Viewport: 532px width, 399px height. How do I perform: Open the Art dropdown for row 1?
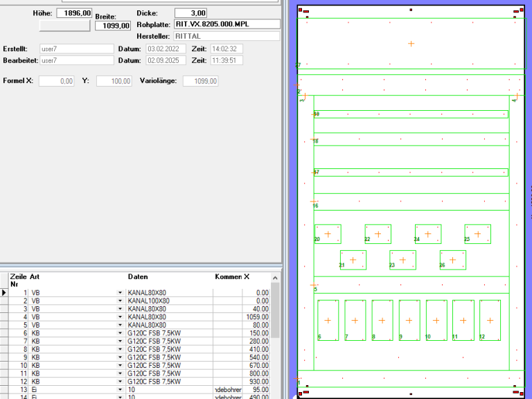(x=121, y=293)
